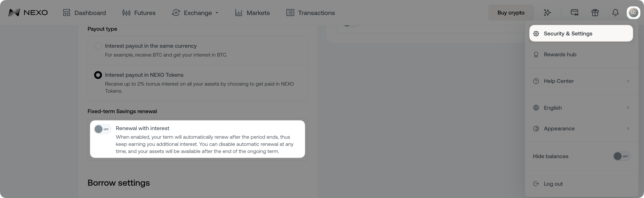Open the Nexo card icon

[574, 13]
